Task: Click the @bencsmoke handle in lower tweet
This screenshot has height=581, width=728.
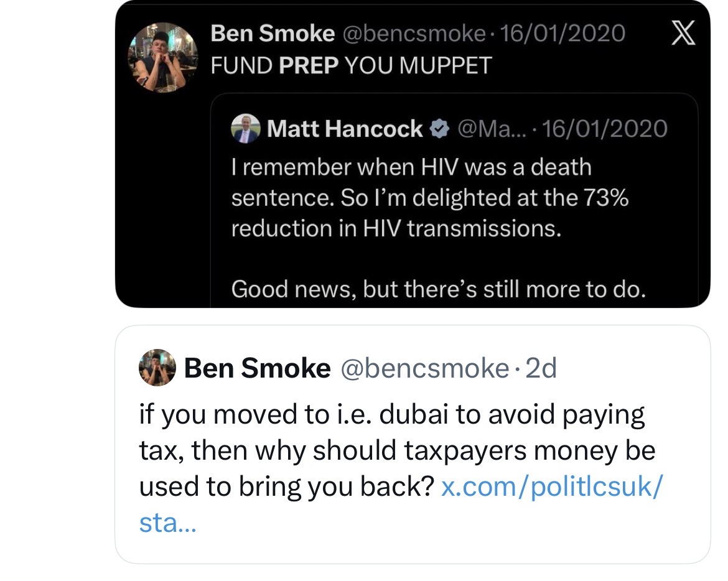Action: click(425, 369)
